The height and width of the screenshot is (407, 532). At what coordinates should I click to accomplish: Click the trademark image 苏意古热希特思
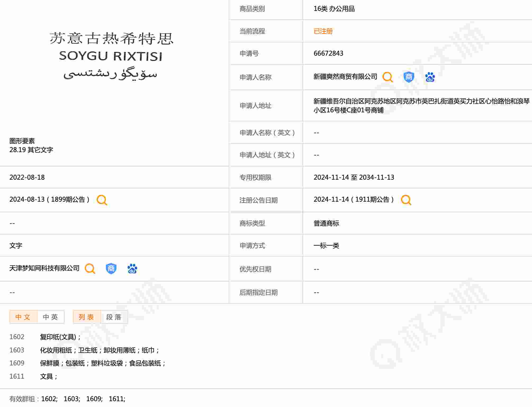click(111, 55)
